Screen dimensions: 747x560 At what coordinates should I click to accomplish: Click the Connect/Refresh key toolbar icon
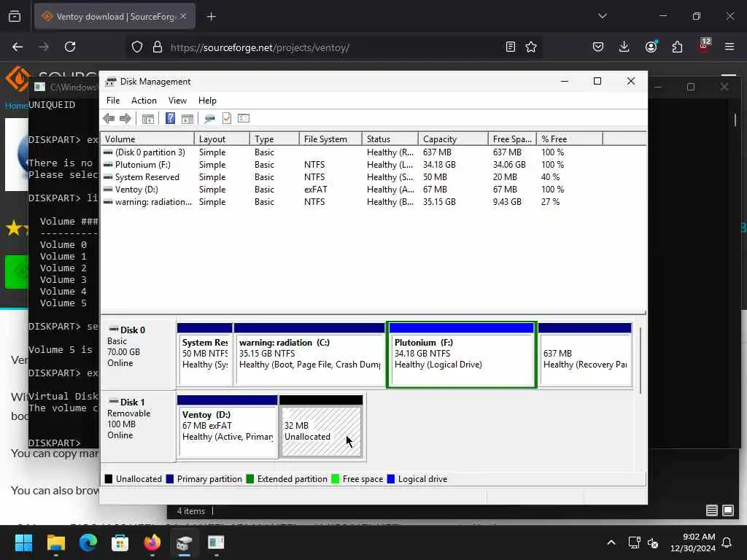[209, 119]
